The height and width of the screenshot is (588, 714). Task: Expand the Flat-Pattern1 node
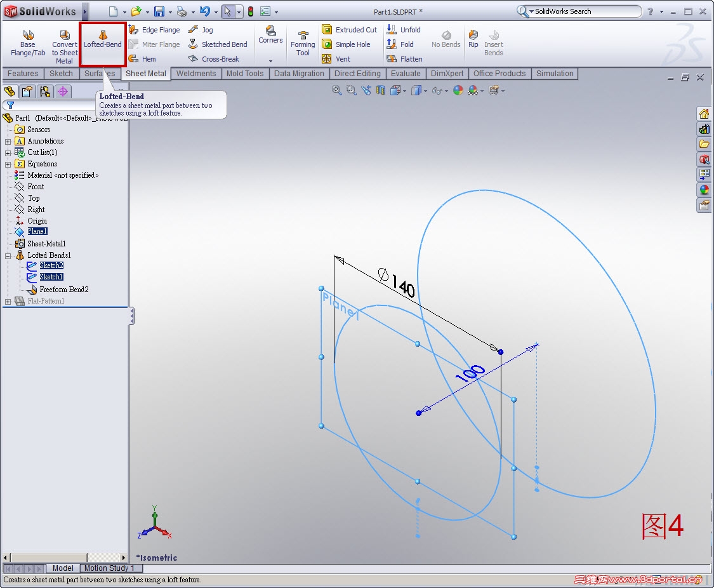pos(8,302)
